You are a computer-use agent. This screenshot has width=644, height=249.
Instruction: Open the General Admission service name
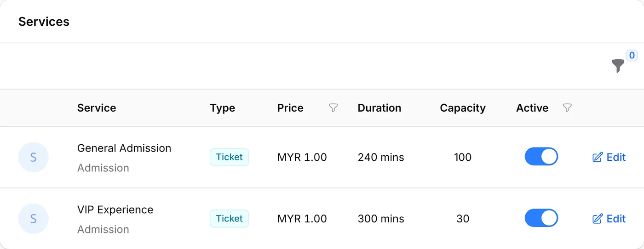tap(124, 148)
